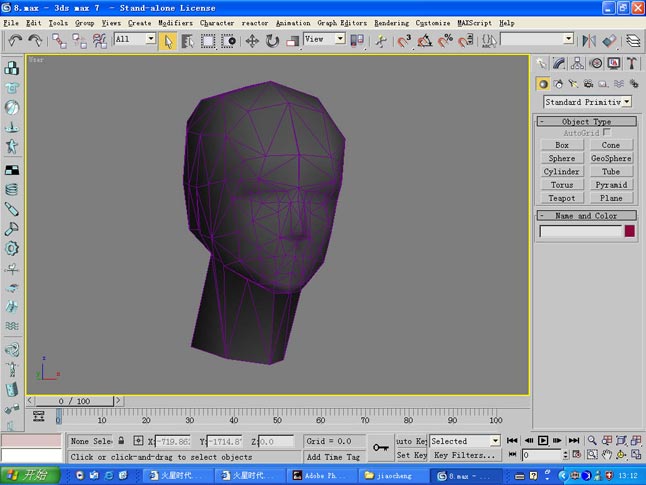The image size is (646, 485).
Task: Collapse the Name and Color rollout
Action: pyautogui.click(x=586, y=216)
